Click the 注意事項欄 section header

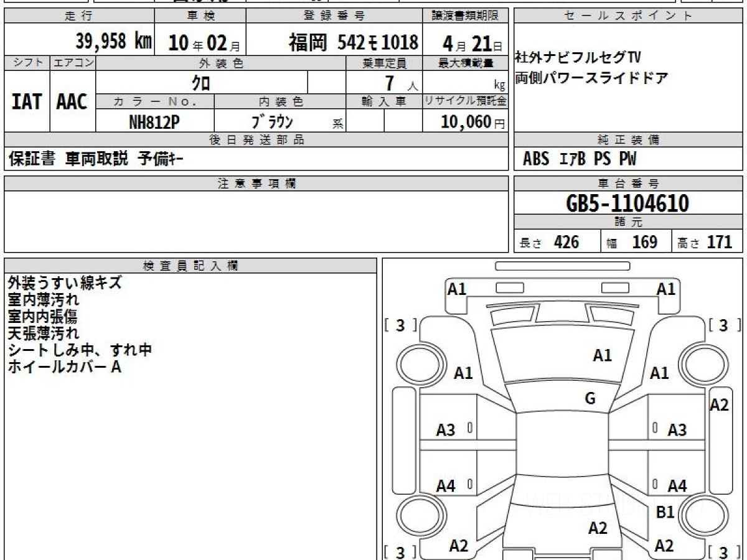(x=256, y=184)
